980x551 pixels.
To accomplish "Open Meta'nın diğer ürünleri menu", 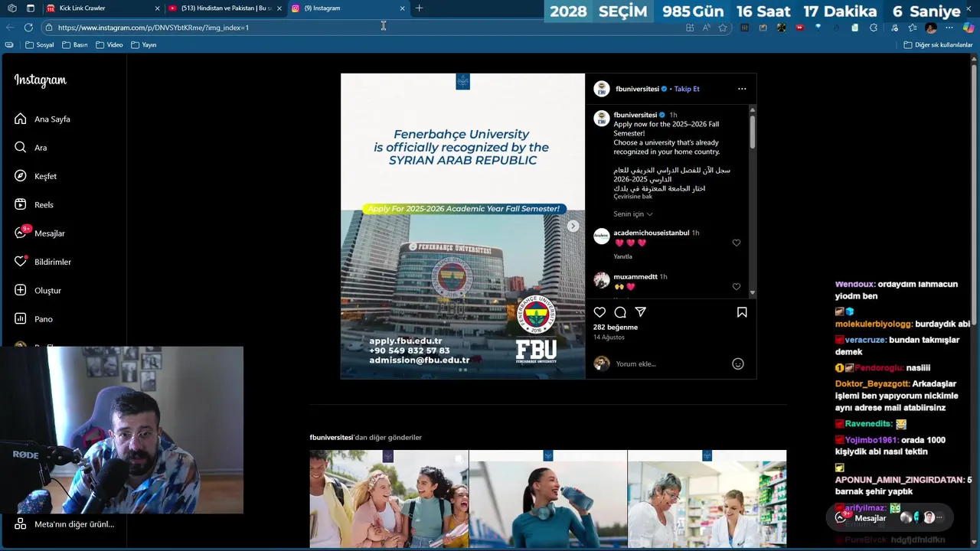I will click(64, 524).
